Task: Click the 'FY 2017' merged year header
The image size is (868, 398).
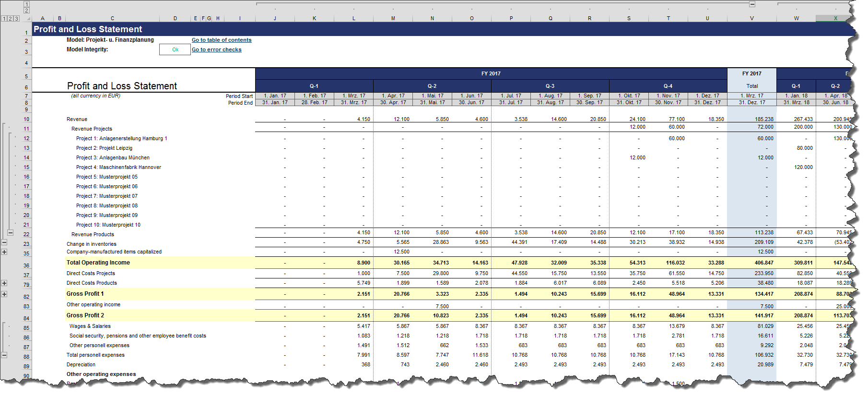Action: 491,73
